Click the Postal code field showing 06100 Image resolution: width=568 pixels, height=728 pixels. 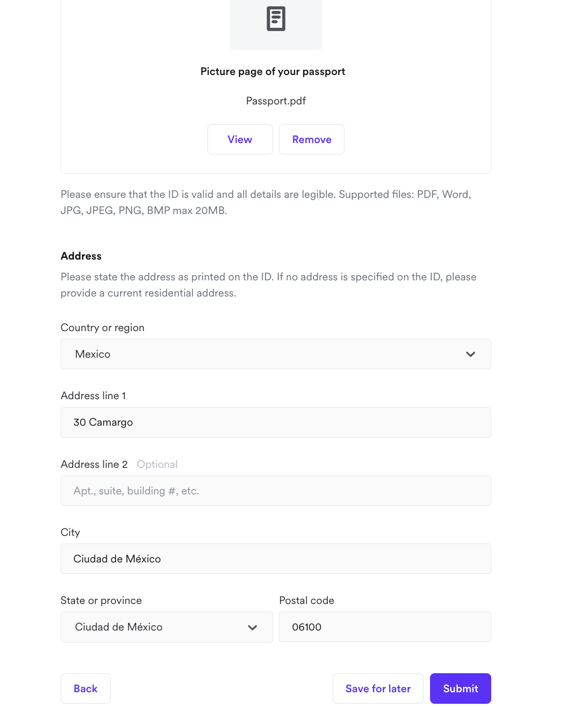coord(384,627)
